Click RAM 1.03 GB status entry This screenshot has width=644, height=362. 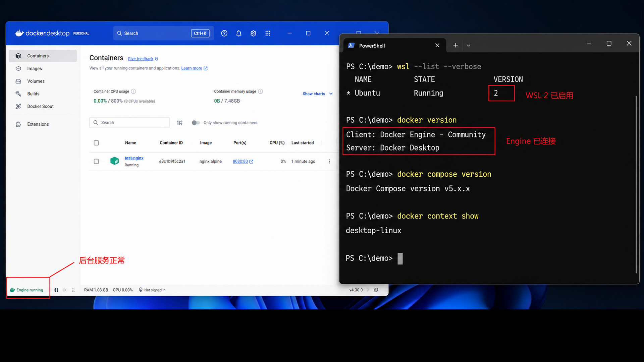point(96,290)
